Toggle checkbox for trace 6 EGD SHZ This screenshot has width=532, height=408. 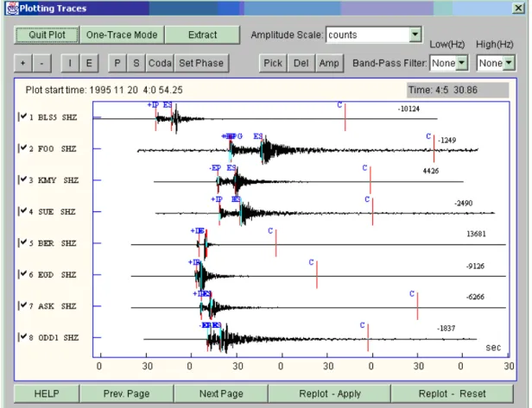[x=22, y=274]
